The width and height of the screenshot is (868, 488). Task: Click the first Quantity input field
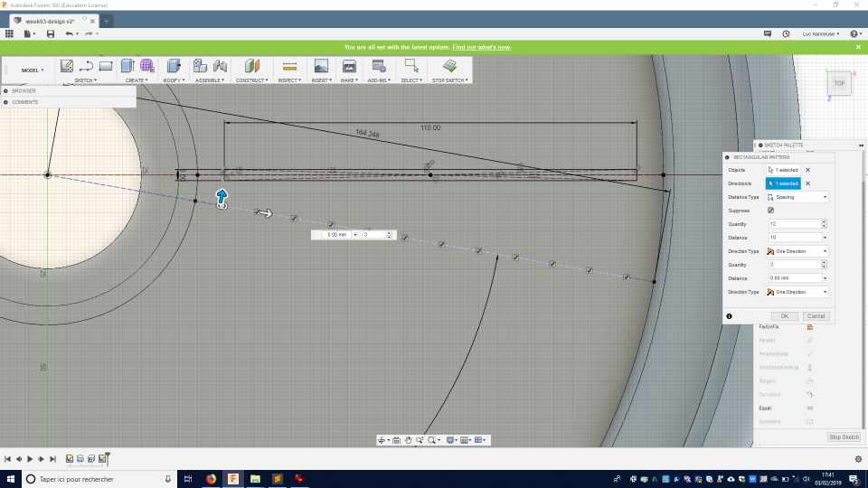tap(794, 224)
